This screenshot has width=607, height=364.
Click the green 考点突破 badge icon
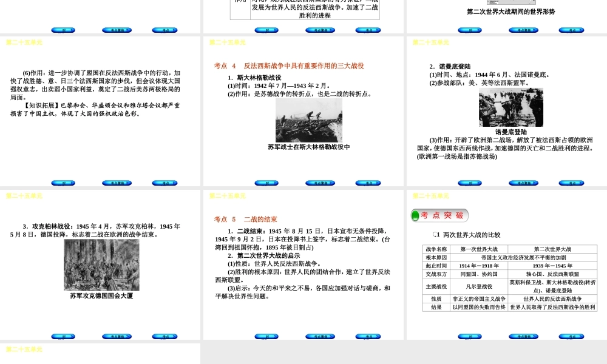coord(415,215)
